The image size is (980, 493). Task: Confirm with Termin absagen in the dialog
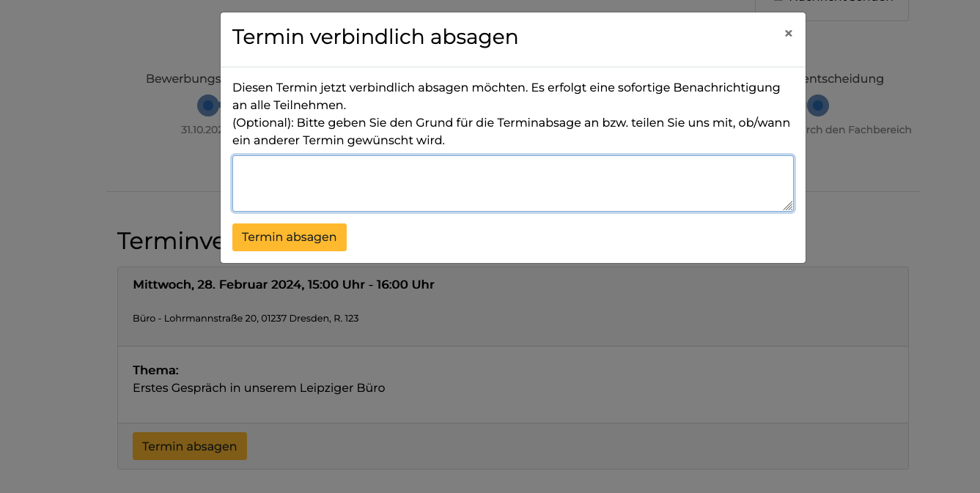pyautogui.click(x=289, y=237)
